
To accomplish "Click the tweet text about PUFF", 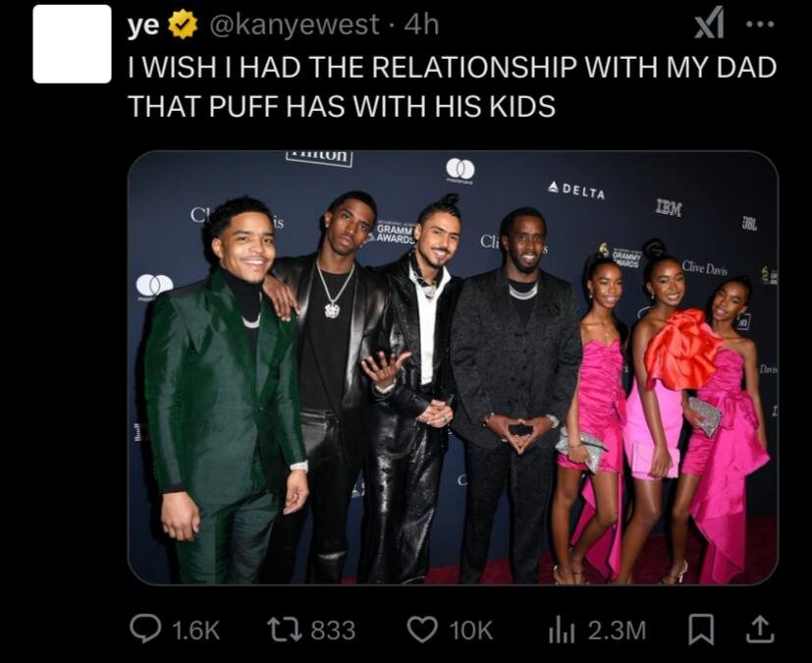I will pos(452,86).
